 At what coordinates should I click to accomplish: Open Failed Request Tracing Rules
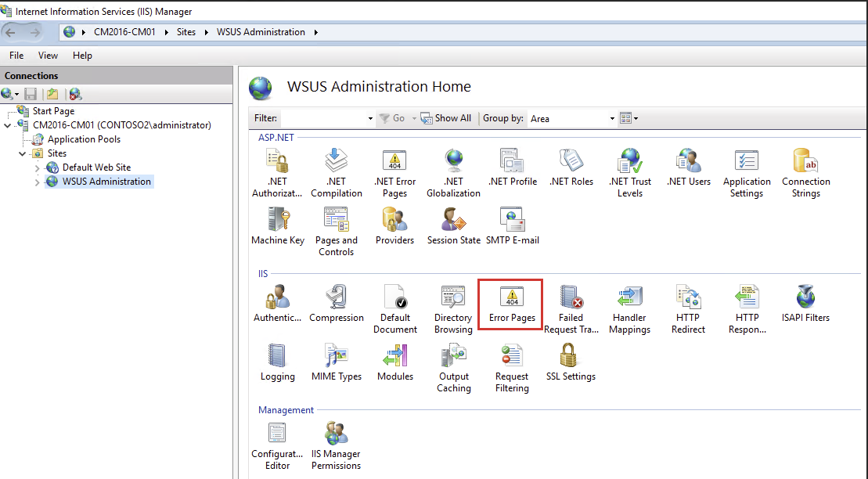(571, 310)
